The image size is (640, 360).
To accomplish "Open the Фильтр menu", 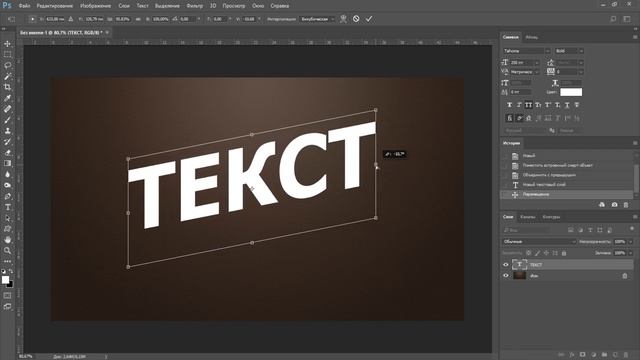I will pos(194,6).
